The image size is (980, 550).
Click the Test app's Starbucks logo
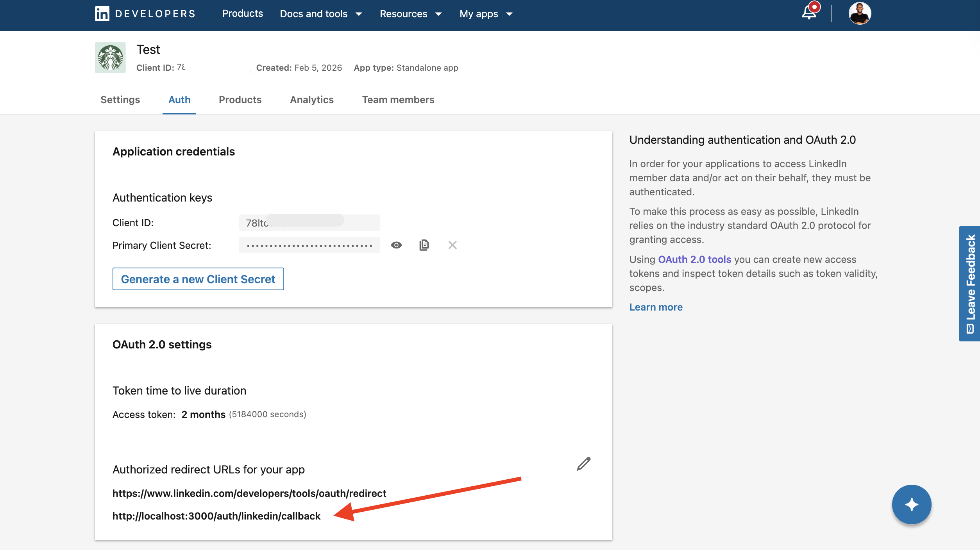point(110,57)
